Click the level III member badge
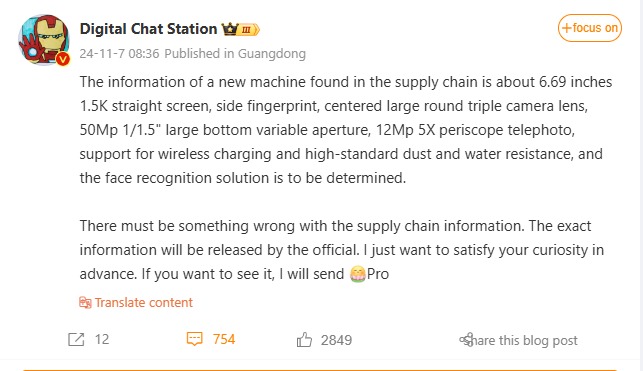The height and width of the screenshot is (371, 643). click(249, 30)
